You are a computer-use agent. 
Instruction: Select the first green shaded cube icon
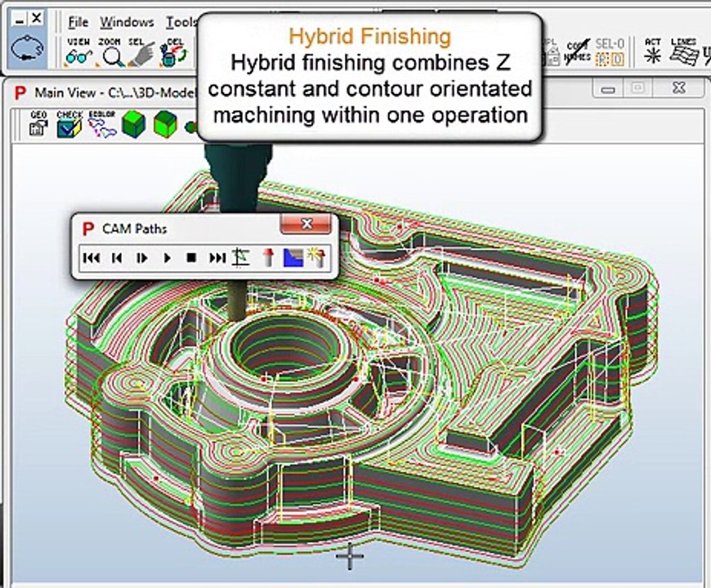(x=133, y=123)
